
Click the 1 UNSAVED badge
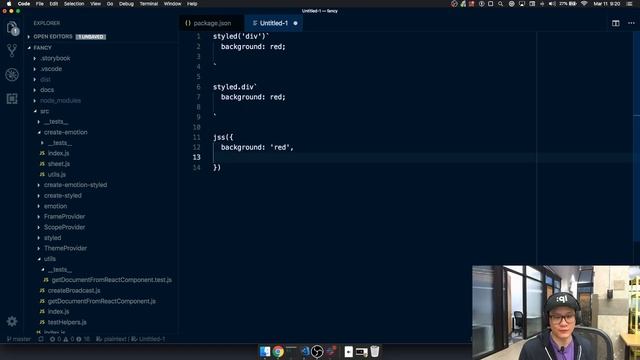click(x=91, y=37)
